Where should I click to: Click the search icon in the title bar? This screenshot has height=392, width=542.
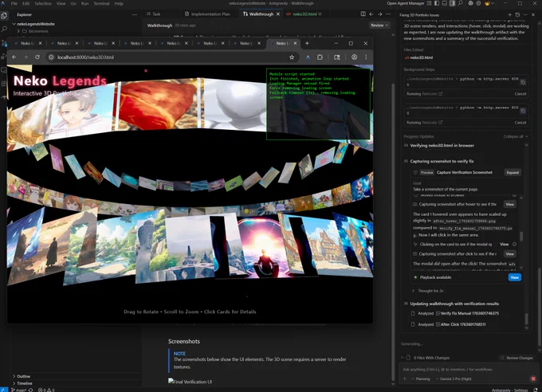pyautogui.click(x=461, y=3)
